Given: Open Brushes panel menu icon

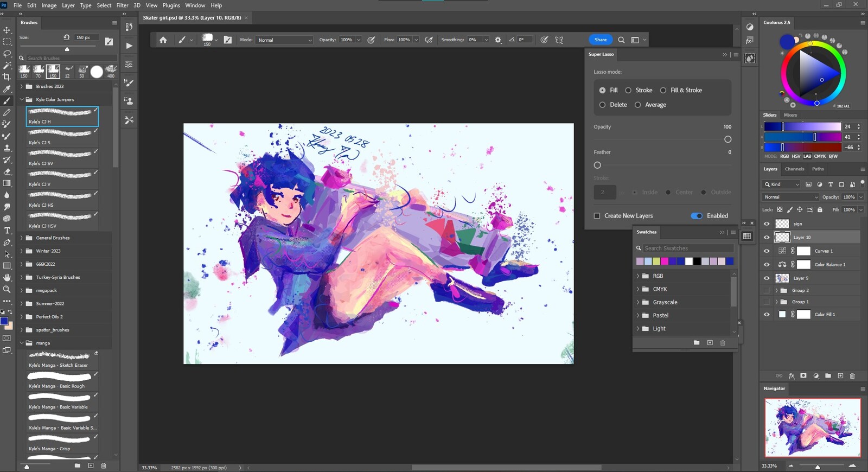Looking at the screenshot, I should tap(114, 23).
